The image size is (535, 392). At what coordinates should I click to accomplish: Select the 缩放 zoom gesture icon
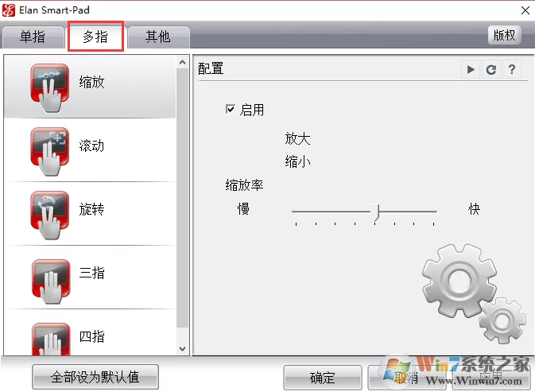[x=50, y=87]
